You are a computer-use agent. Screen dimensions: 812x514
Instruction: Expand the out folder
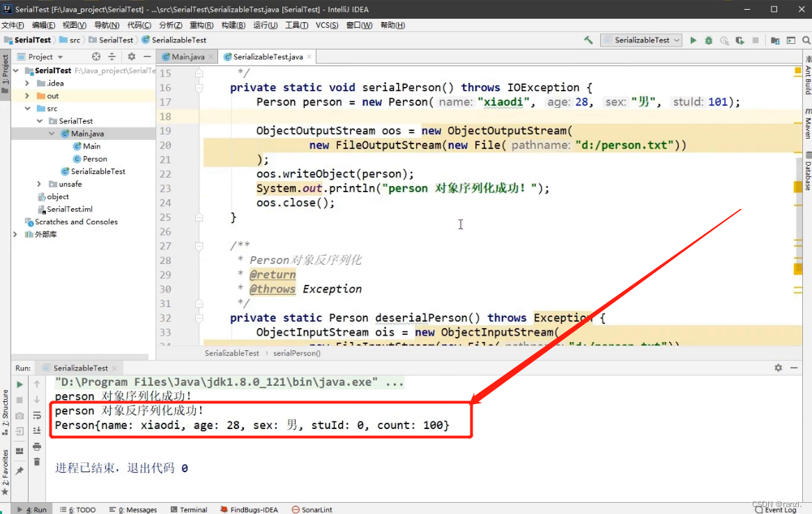pos(27,95)
